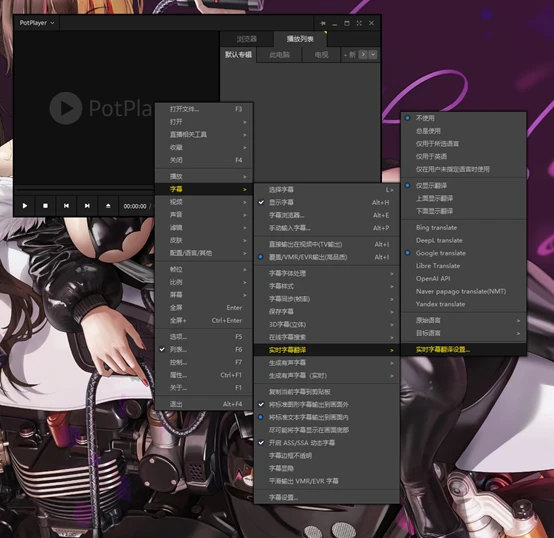Open 选项... (F5) preferences

point(204,337)
